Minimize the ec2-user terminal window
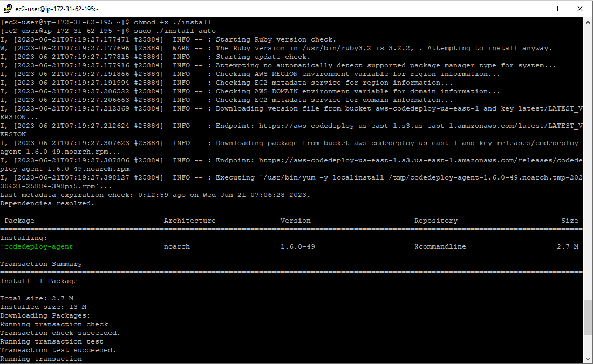This screenshot has height=364, width=593. click(x=531, y=9)
